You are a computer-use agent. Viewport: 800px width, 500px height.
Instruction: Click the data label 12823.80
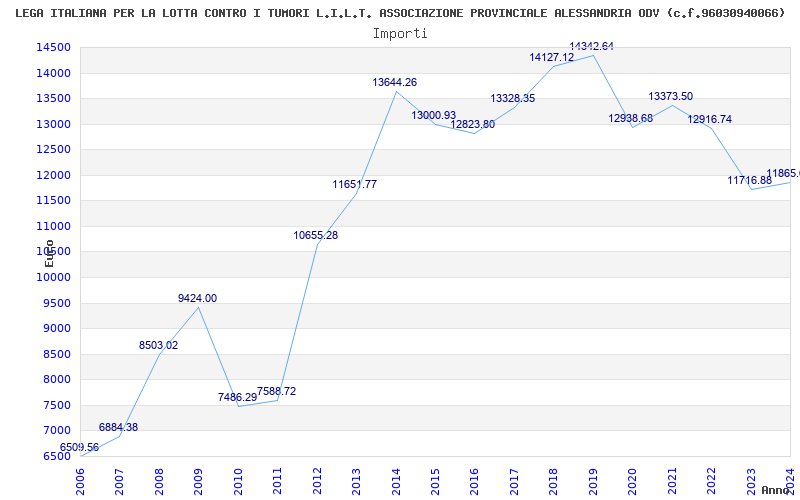472,124
